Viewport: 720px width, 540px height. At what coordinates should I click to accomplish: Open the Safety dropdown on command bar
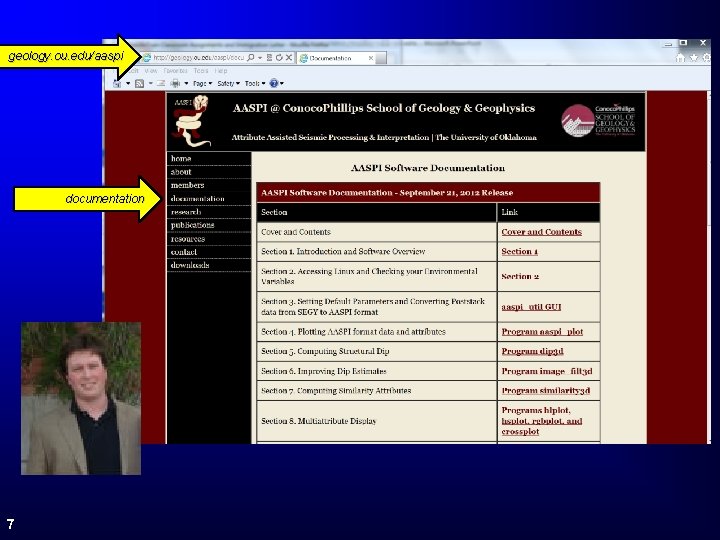point(228,84)
